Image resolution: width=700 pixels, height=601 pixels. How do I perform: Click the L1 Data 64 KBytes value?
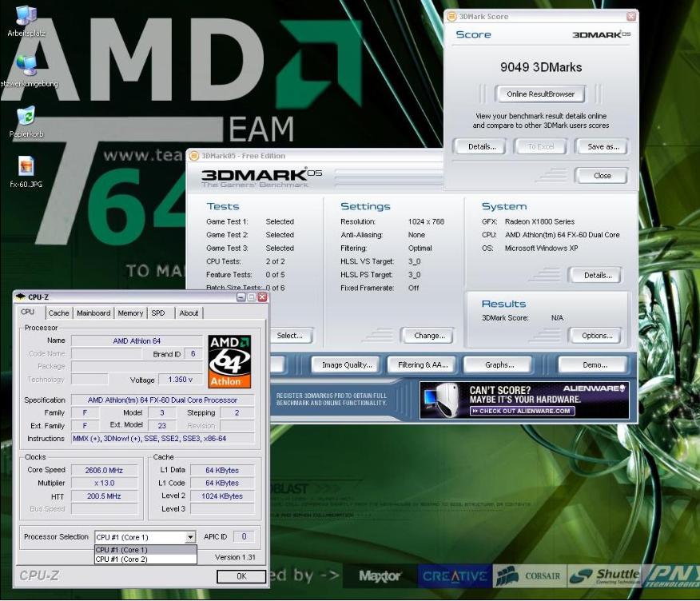(222, 470)
